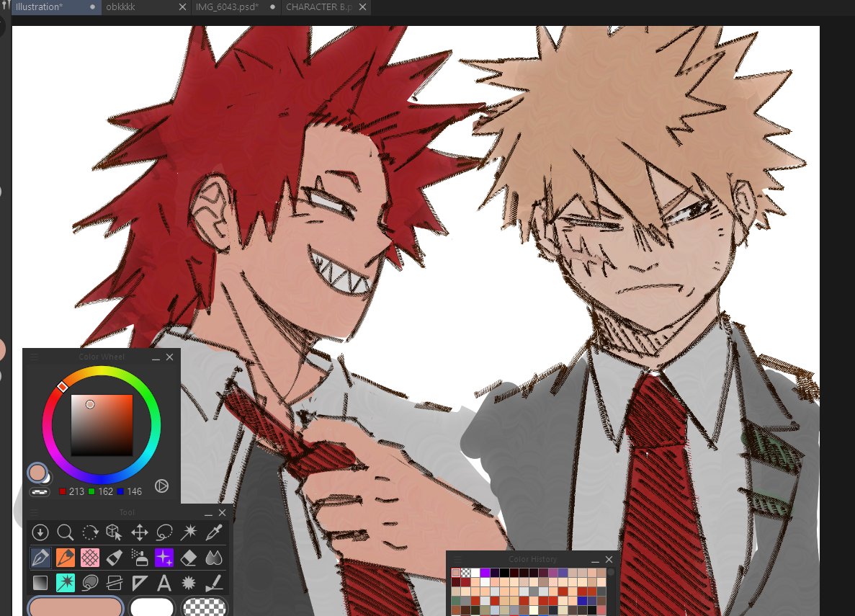The height and width of the screenshot is (616, 855).
Task: Select the Zoom magnifier tool
Action: pos(65,532)
